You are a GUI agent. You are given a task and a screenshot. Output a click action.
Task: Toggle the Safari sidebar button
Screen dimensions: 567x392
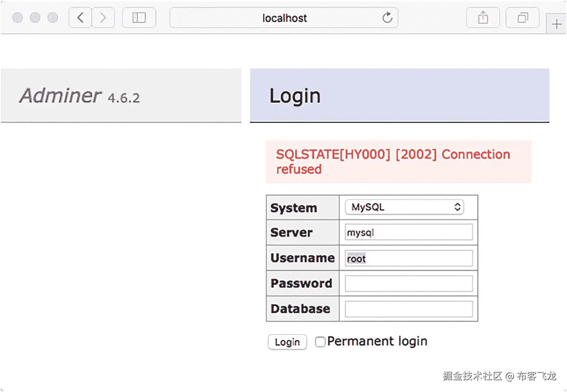point(139,18)
